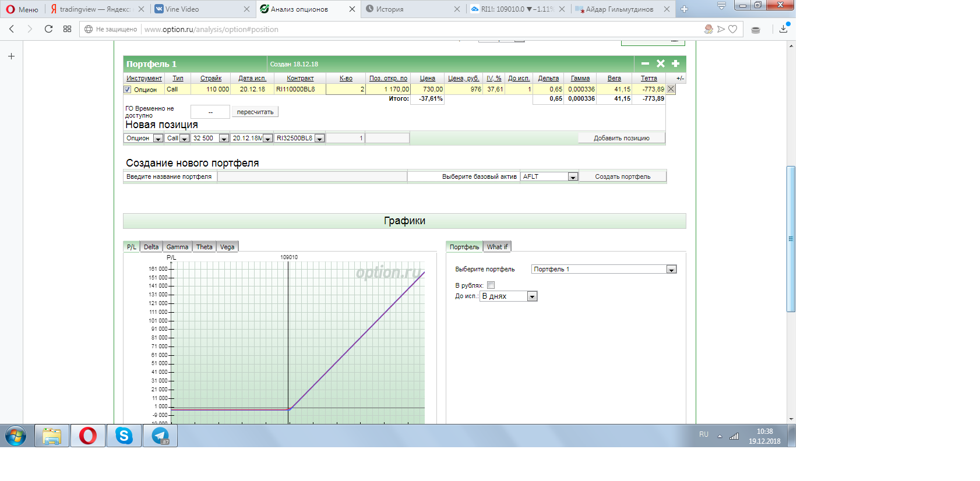The image size is (980, 481).
Task: Click the ГО value field
Action: [x=210, y=112]
